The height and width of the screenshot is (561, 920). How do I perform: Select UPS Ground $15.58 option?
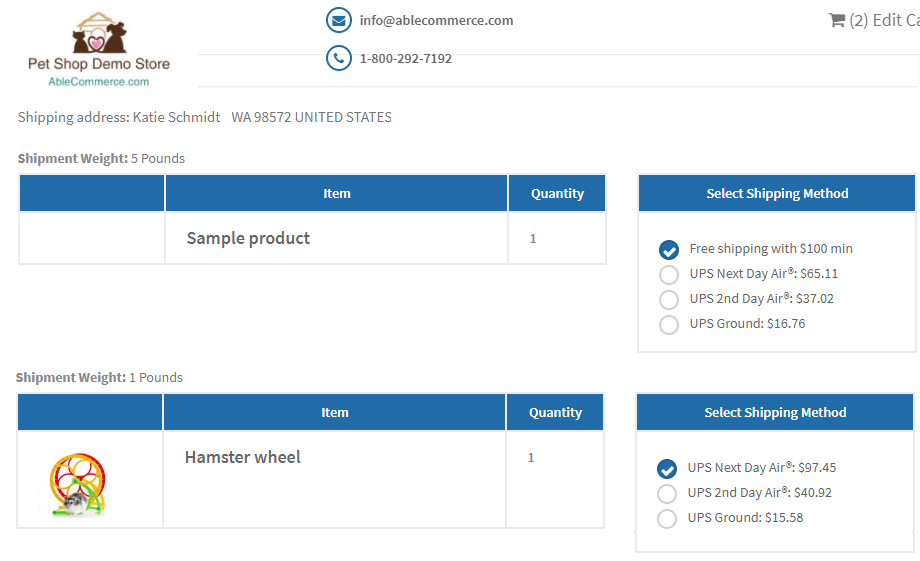tap(667, 519)
